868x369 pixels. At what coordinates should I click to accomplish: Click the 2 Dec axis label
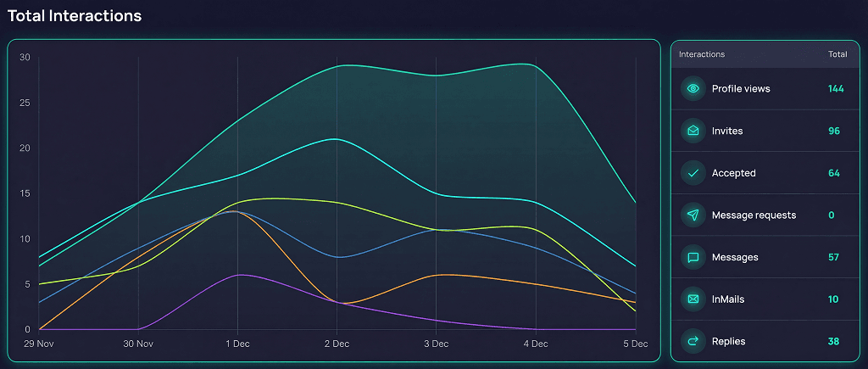[x=337, y=344]
